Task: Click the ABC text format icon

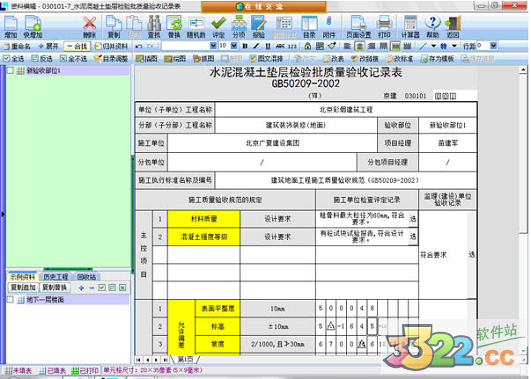Action: (x=280, y=46)
